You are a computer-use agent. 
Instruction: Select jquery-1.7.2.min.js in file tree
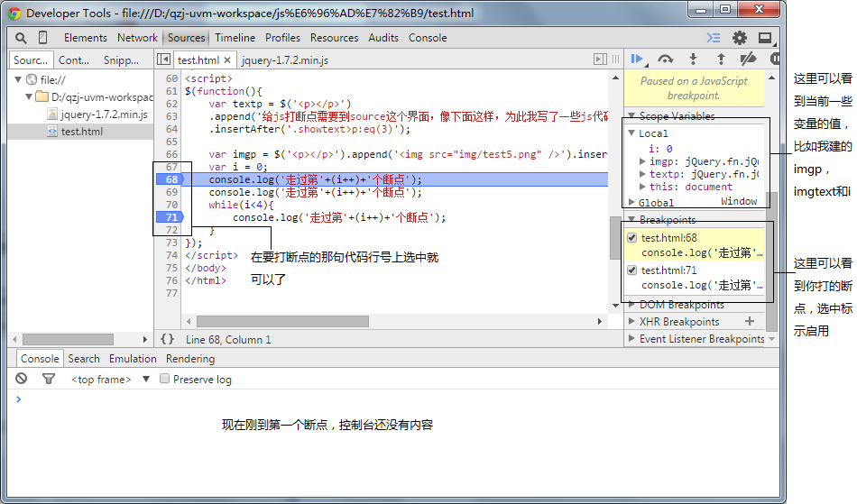click(x=104, y=115)
